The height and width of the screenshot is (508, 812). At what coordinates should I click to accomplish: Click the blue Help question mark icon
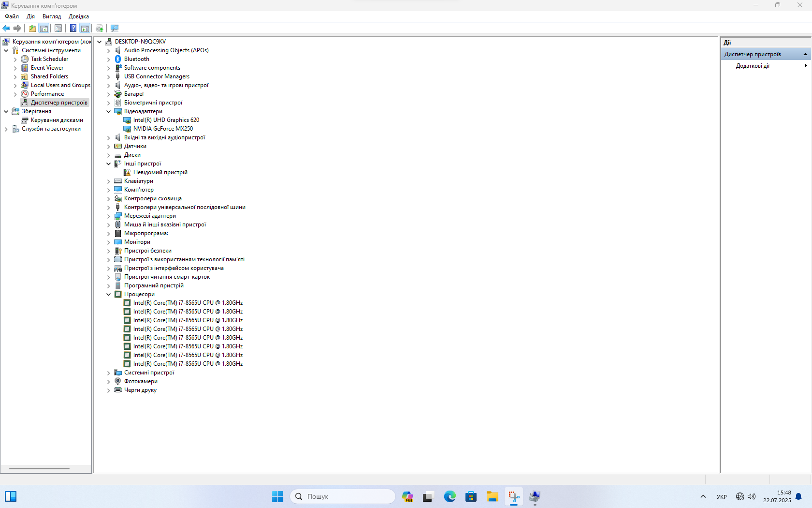(x=73, y=28)
